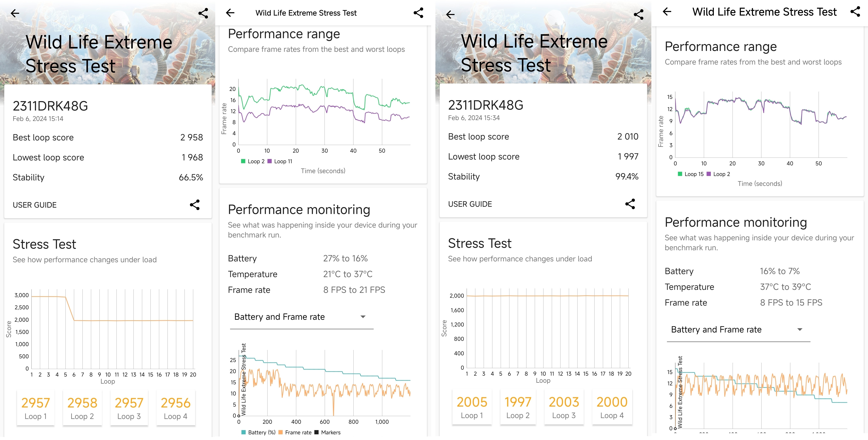This screenshot has height=440, width=868.
Task: Tap share icon in first toolbar title bar
Action: (x=418, y=13)
